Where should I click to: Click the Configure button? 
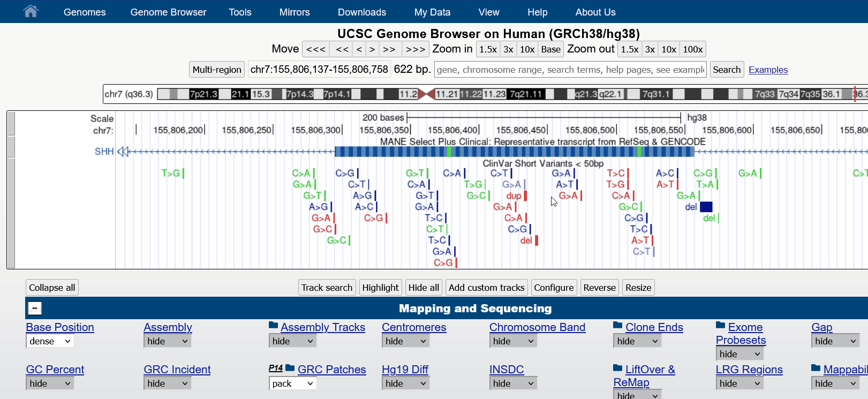tap(554, 288)
